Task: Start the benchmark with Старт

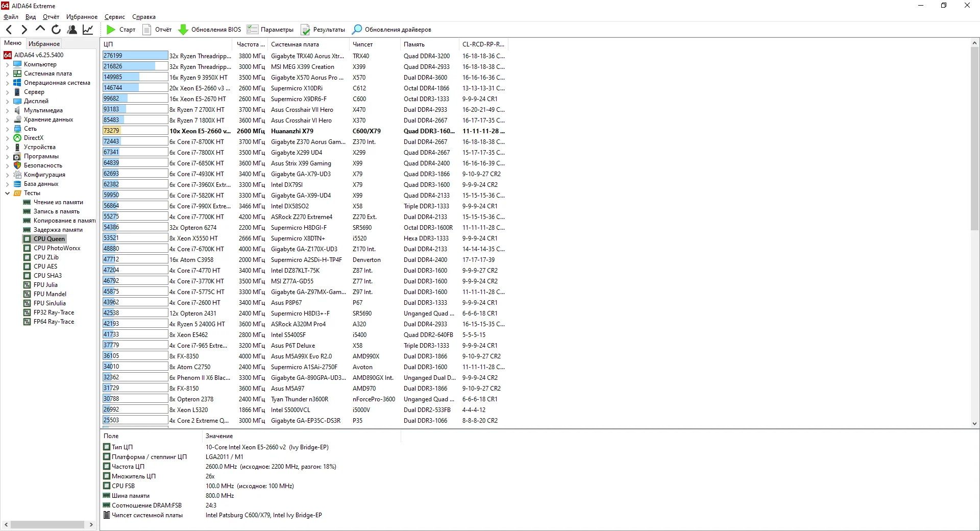Action: (x=121, y=30)
